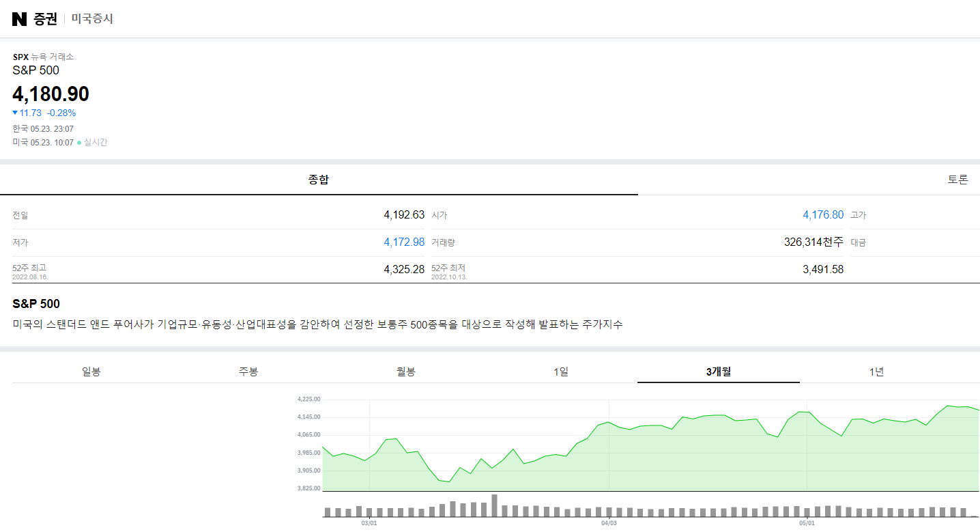Image resolution: width=980 pixels, height=532 pixels.
Task: Click the green price line chart area
Action: [x=651, y=447]
